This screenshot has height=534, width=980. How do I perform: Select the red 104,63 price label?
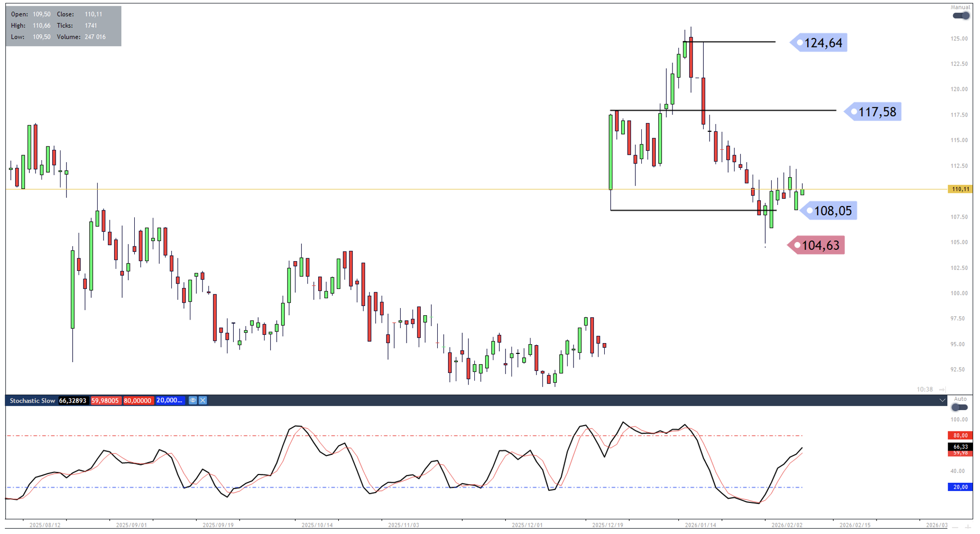pyautogui.click(x=820, y=245)
